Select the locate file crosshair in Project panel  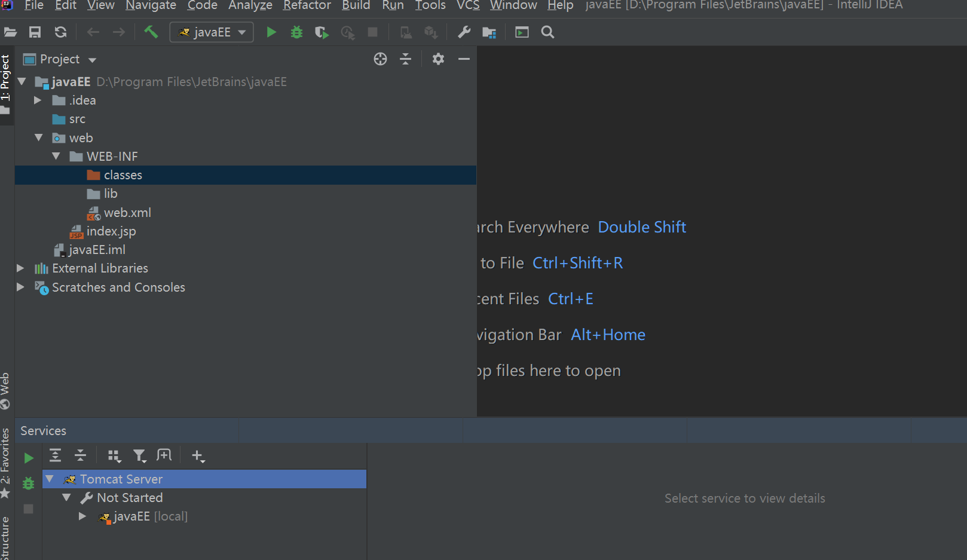380,59
